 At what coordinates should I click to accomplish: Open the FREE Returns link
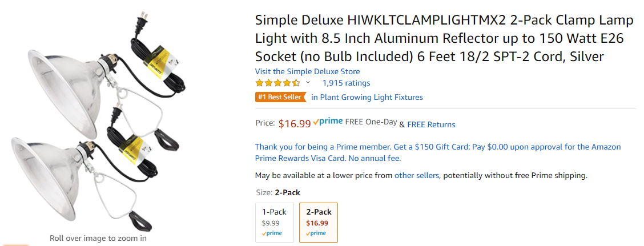point(431,124)
